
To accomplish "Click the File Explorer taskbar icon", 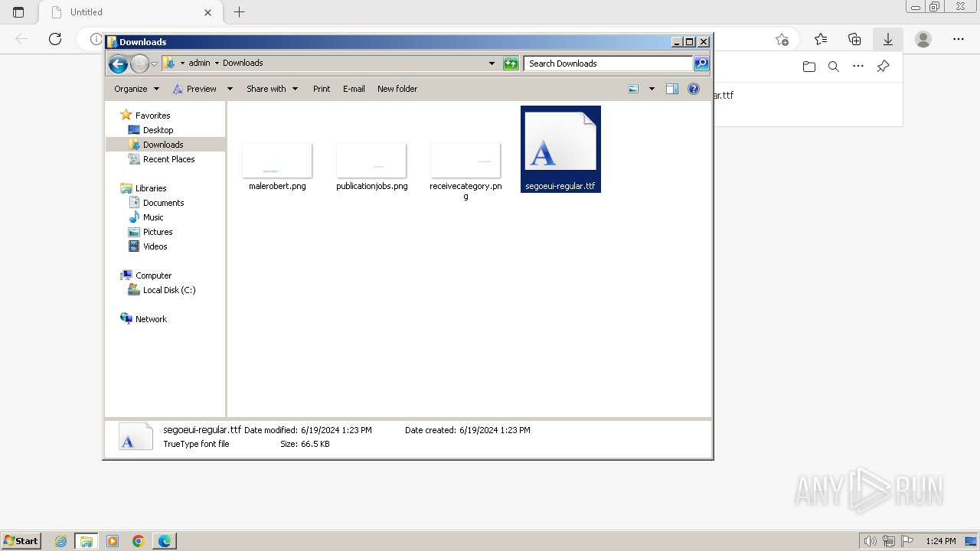I will [x=87, y=541].
